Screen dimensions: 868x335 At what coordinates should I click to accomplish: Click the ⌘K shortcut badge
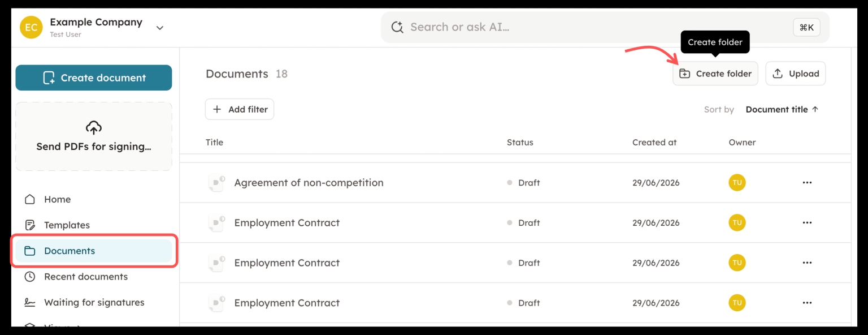tap(806, 27)
